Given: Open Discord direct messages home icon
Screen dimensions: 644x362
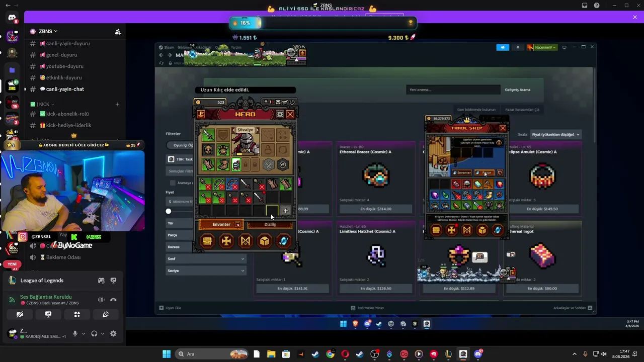Looking at the screenshot, I should 12,18.
